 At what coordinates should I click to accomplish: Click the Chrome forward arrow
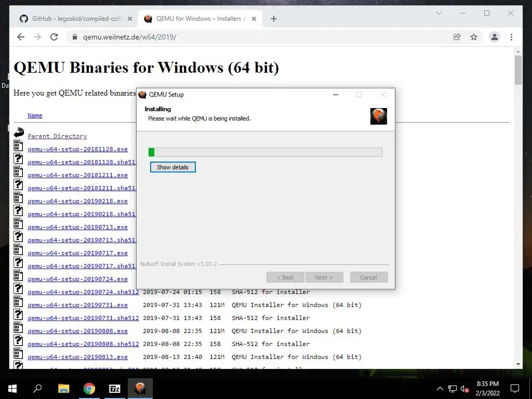point(37,37)
